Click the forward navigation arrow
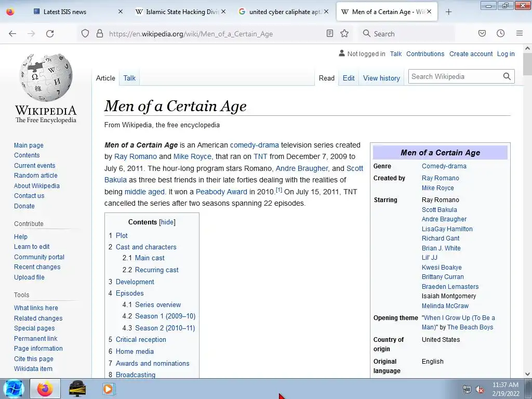Screen dimensions: 532x399 coord(31,34)
